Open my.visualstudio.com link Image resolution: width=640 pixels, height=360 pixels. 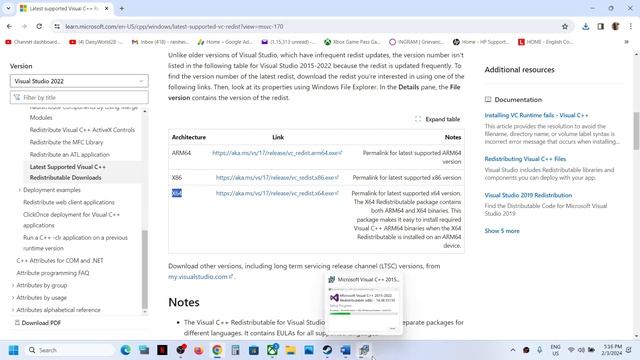click(x=200, y=277)
